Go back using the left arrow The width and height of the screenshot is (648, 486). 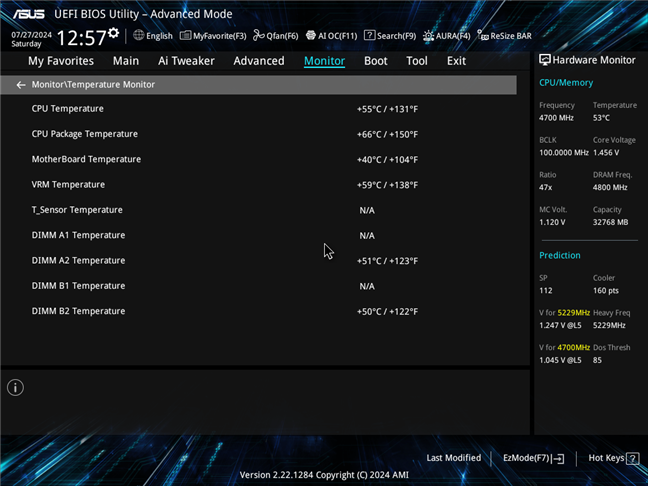(21, 85)
